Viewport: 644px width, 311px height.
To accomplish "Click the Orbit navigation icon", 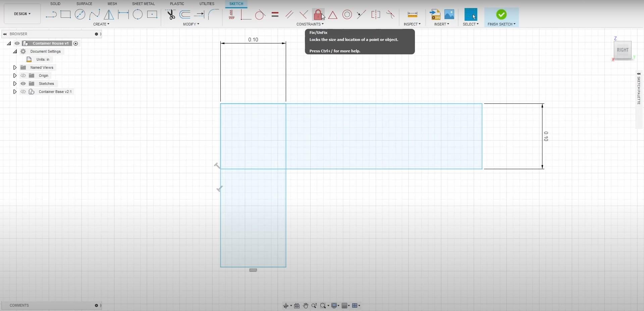I will tap(286, 306).
